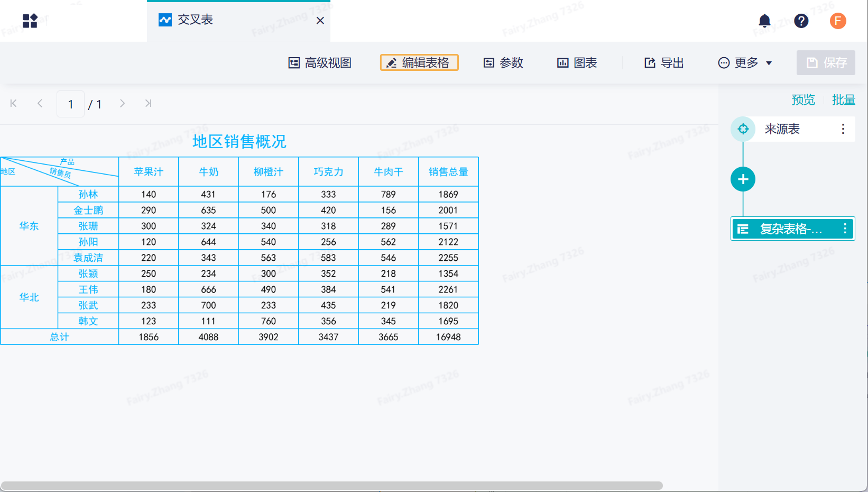This screenshot has height=492, width=868.
Task: Click the 地区销售概况 table title
Action: coord(239,142)
